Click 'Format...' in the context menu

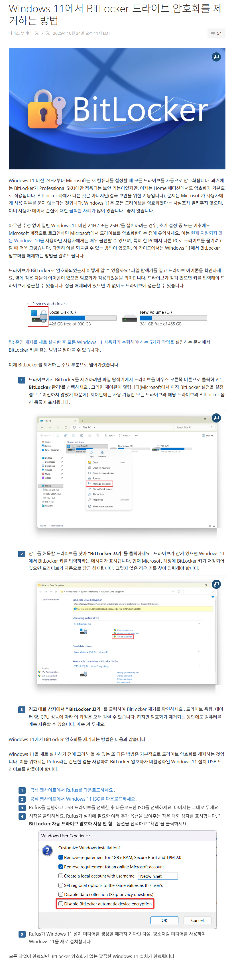(x=95, y=478)
